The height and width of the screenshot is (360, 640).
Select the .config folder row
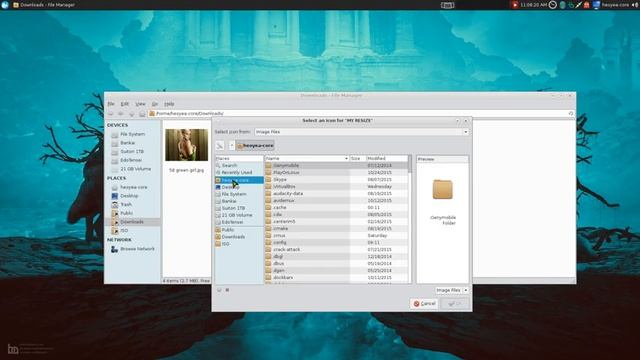[336, 242]
